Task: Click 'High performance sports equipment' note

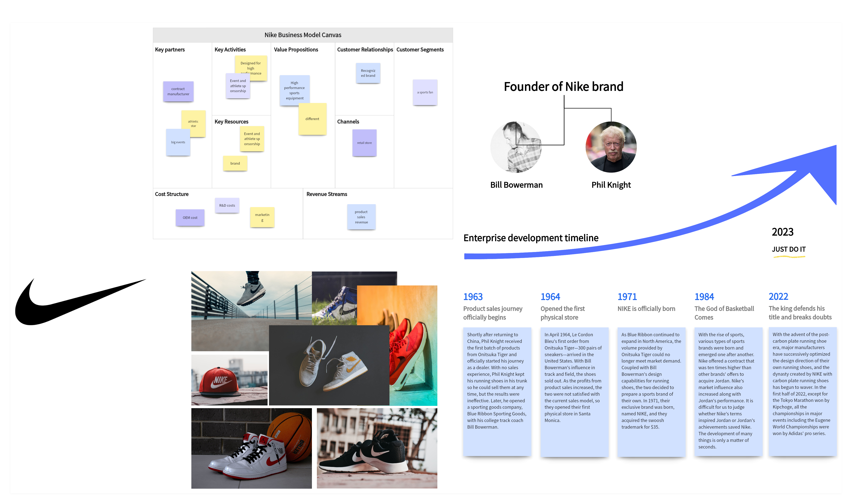Action: point(294,90)
